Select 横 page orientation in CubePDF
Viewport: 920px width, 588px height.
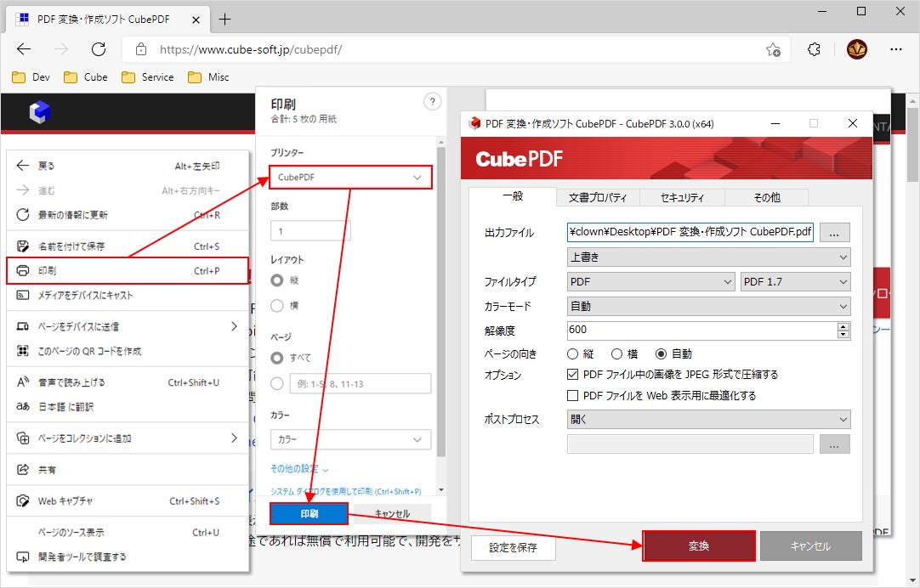tap(616, 354)
